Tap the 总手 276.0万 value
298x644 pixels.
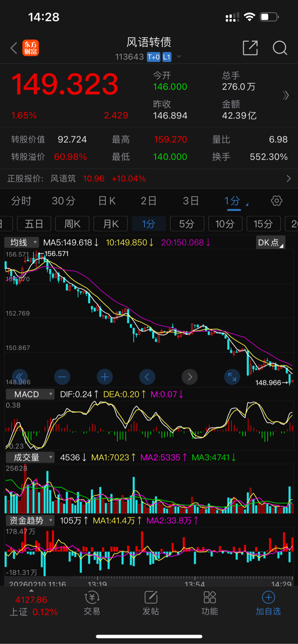click(239, 87)
